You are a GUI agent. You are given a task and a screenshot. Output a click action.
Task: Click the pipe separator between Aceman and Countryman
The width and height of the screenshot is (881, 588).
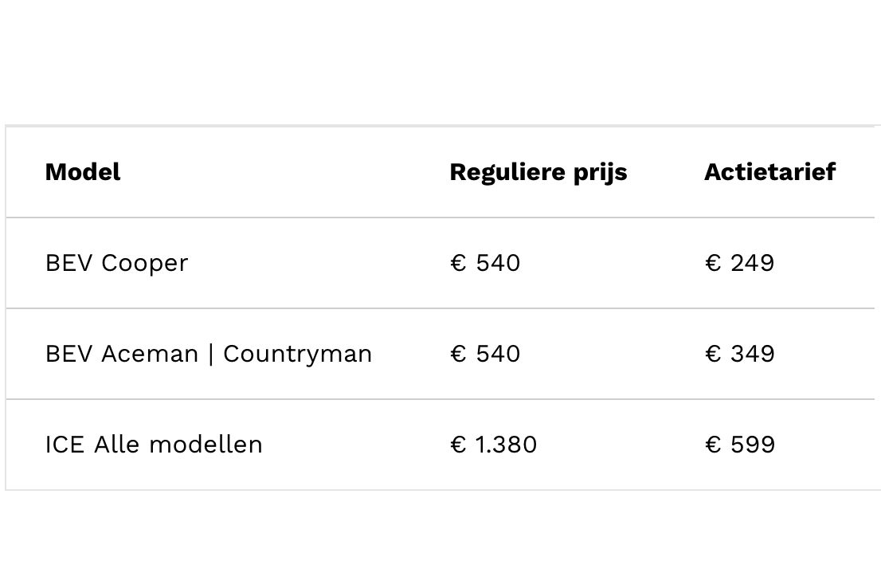coord(211,354)
